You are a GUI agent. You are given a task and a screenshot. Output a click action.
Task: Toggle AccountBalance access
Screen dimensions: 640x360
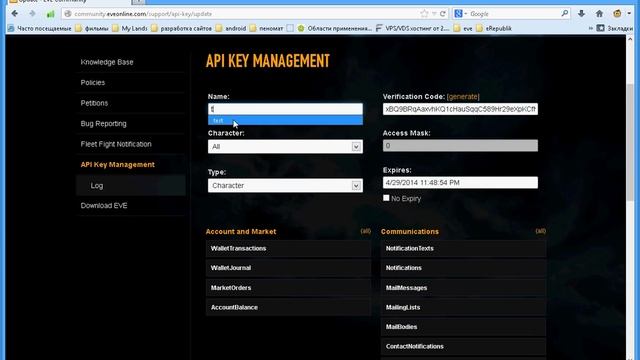coord(288,307)
